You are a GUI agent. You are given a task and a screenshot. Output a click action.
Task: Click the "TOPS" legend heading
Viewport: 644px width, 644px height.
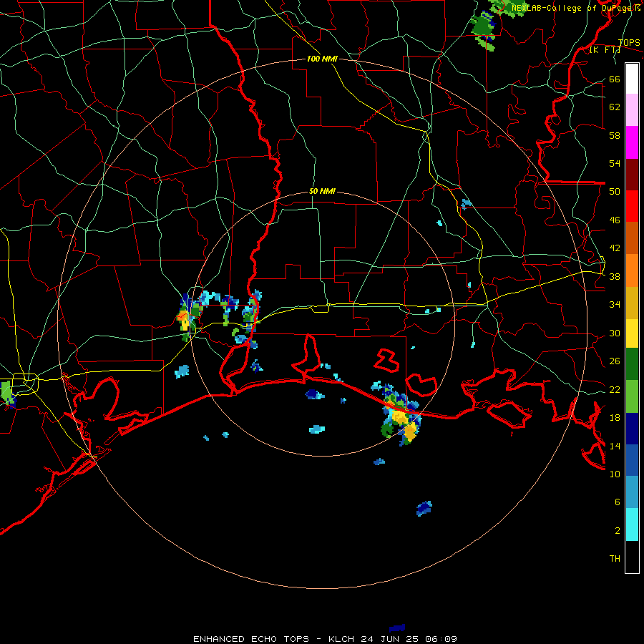click(x=629, y=43)
